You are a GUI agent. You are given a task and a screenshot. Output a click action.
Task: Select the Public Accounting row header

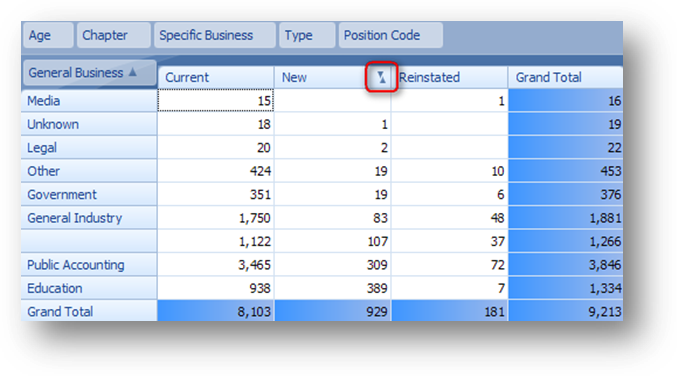(89, 265)
